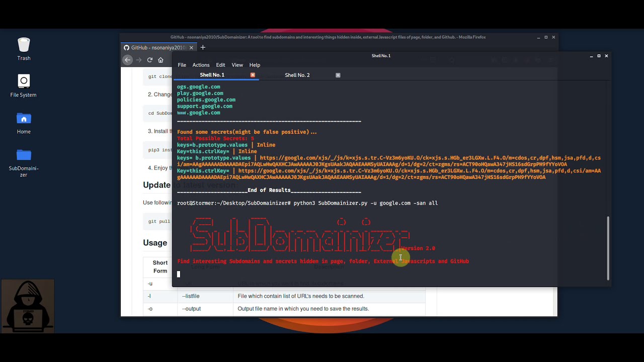Screen dimensions: 644x362
Task: Open the terminal View menu
Action: 237,65
